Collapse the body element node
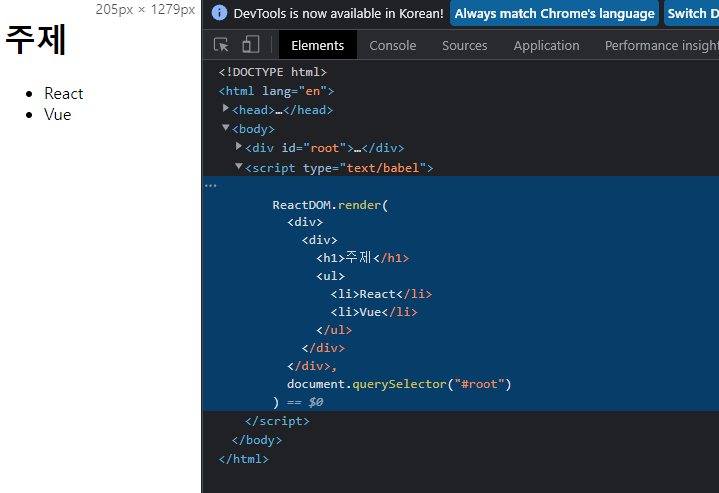Image resolution: width=719 pixels, height=493 pixels. click(225, 127)
